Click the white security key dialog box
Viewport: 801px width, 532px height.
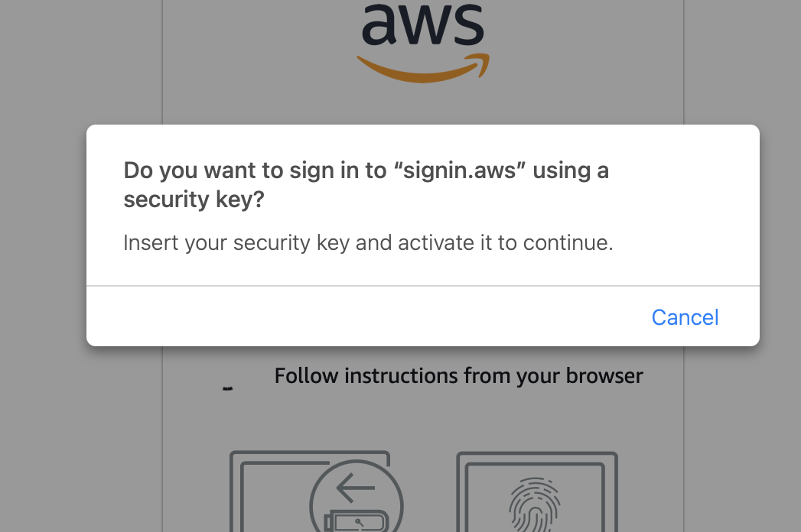click(423, 235)
